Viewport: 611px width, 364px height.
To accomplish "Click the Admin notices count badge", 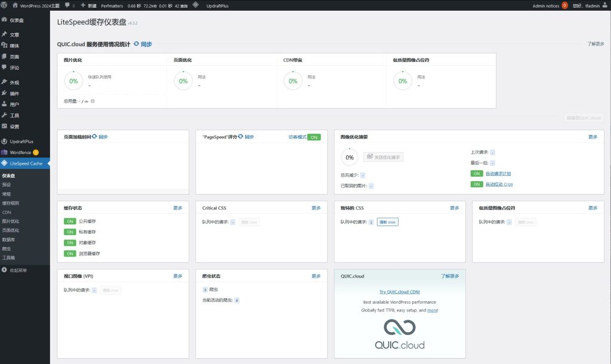I will click(564, 5).
